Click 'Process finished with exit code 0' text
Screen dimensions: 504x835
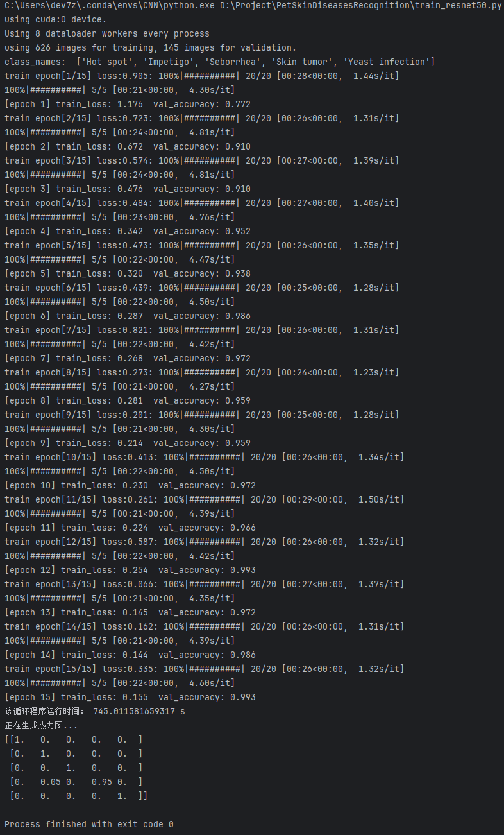pyautogui.click(x=88, y=824)
